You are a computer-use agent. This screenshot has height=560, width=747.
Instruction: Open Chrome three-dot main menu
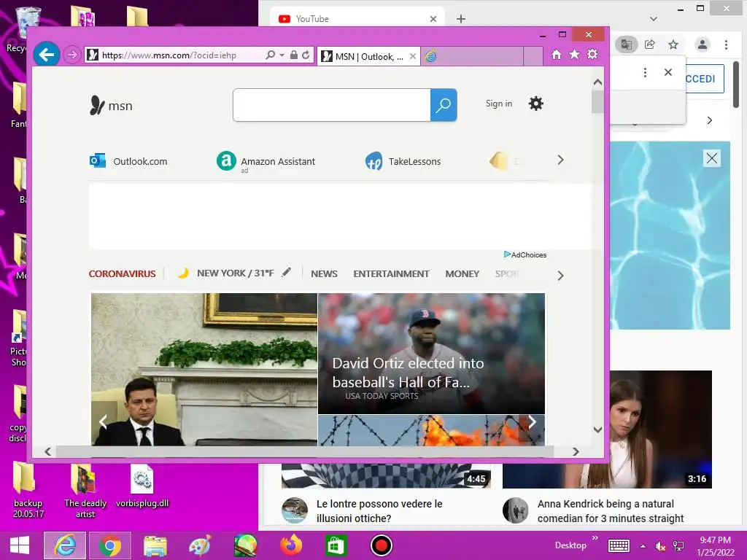pos(726,44)
